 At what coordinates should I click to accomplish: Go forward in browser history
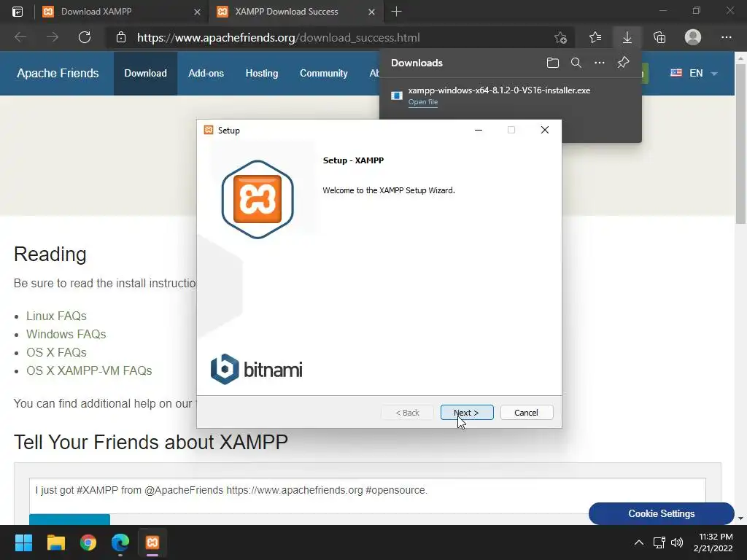tap(53, 37)
